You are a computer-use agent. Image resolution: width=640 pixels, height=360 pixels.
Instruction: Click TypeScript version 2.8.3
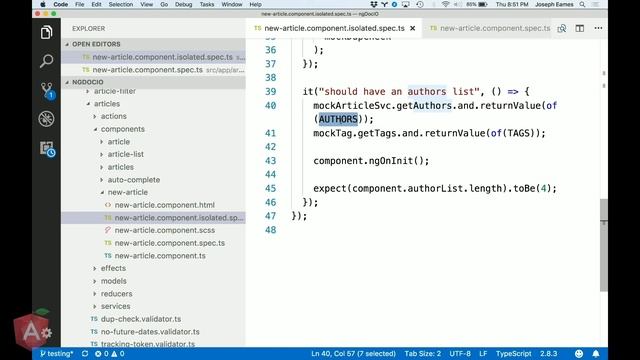tap(549, 353)
